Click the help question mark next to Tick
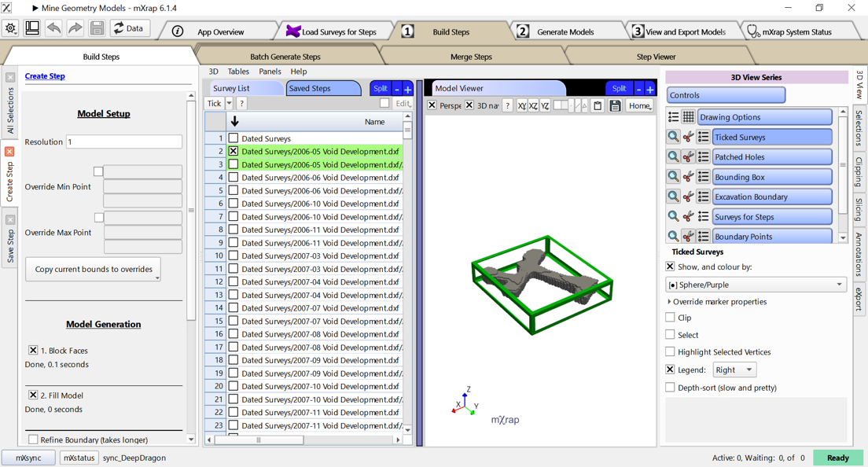Image resolution: width=868 pixels, height=467 pixels. [x=242, y=104]
